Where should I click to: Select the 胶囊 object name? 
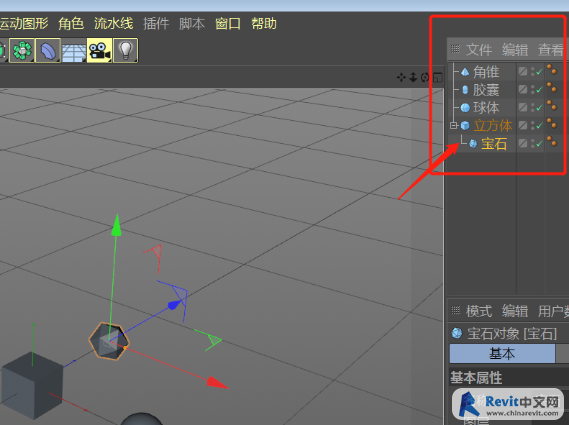(x=486, y=90)
